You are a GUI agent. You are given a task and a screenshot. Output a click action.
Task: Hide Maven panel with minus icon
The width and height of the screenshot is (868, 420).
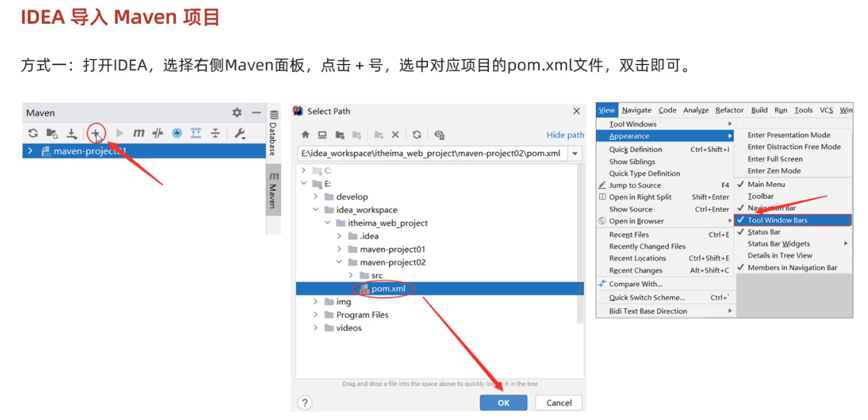pyautogui.click(x=256, y=113)
